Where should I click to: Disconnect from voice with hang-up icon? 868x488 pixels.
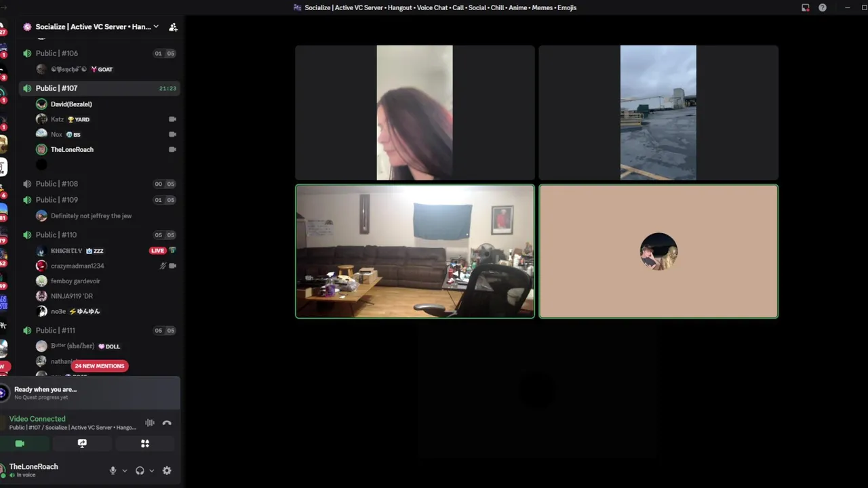coord(167,423)
